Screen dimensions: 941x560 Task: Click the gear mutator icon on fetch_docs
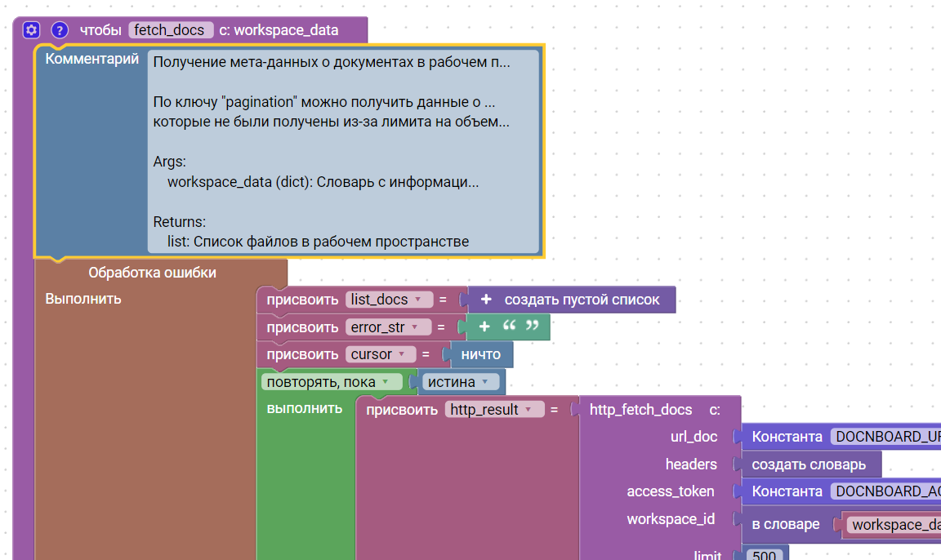(31, 30)
